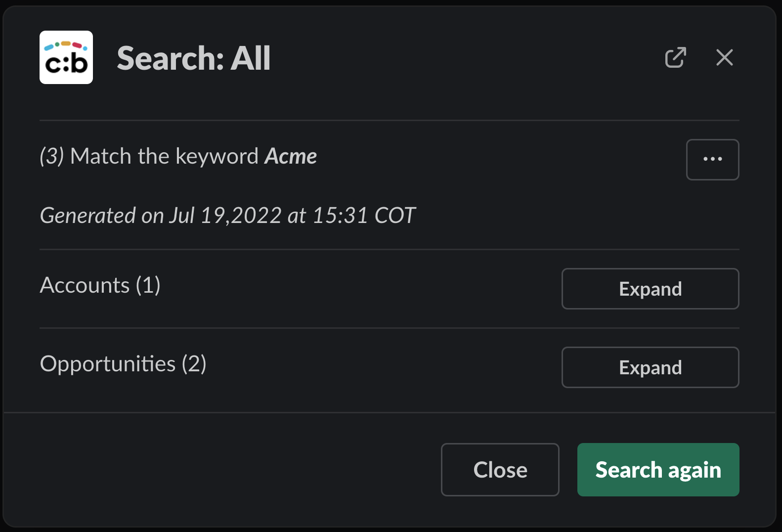Viewport: 782px width, 532px height.
Task: Click the (2) count beside Opportunities
Action: tap(194, 364)
